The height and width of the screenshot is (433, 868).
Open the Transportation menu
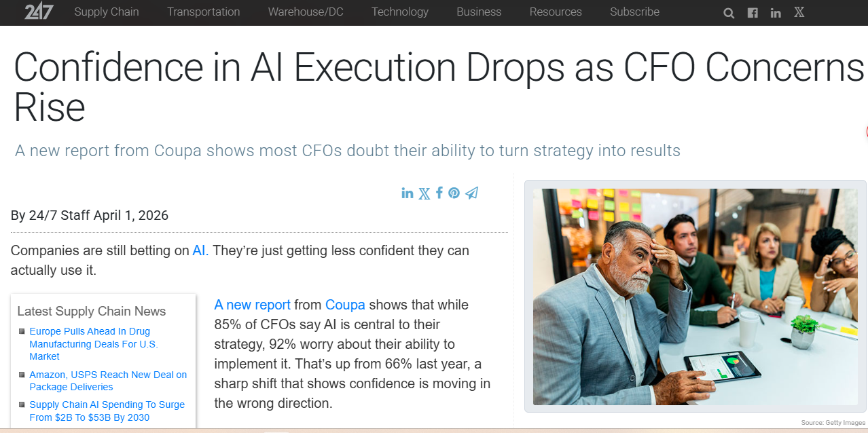pyautogui.click(x=204, y=12)
